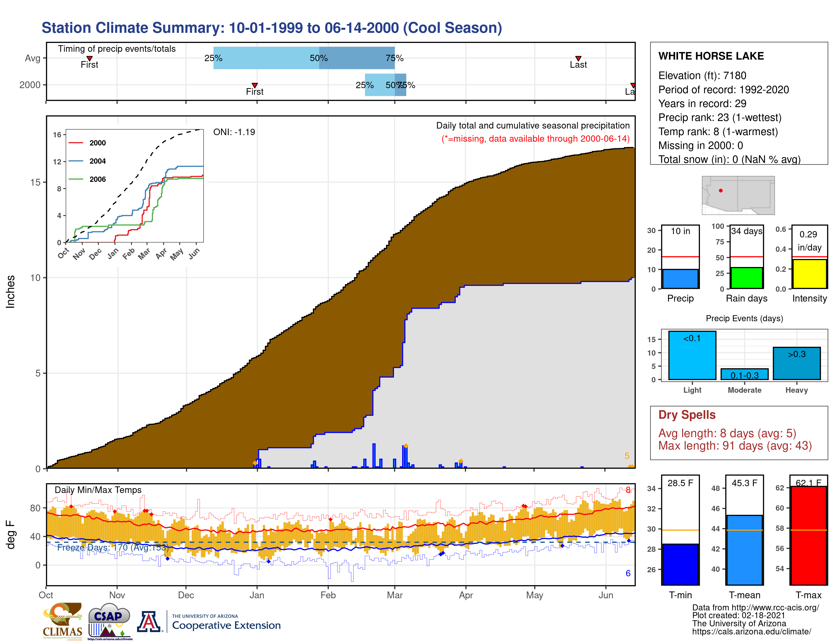Click the Light <0.1 precip events bar
The width and height of the screenshot is (834, 644).
692,355
